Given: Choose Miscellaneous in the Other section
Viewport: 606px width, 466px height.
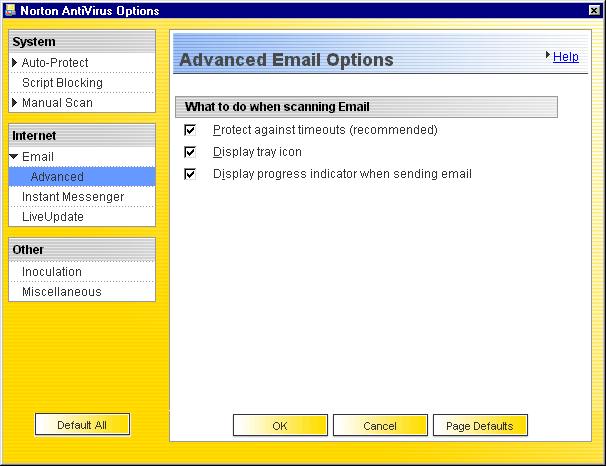Looking at the screenshot, I should point(62,292).
